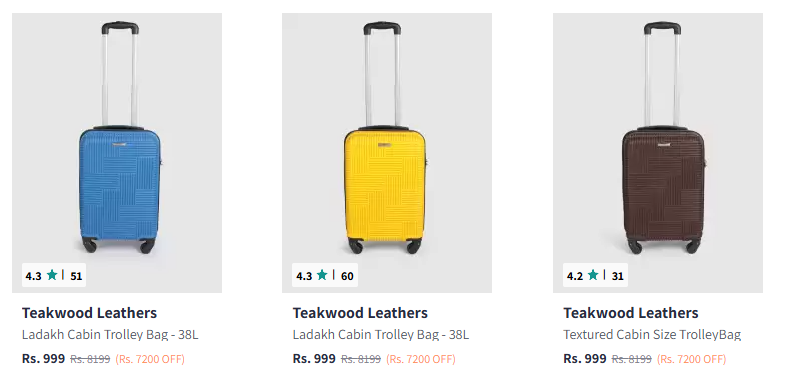Click Rs. 7200 OFF discount on blue bag
This screenshot has width=789, height=392.
tap(150, 359)
